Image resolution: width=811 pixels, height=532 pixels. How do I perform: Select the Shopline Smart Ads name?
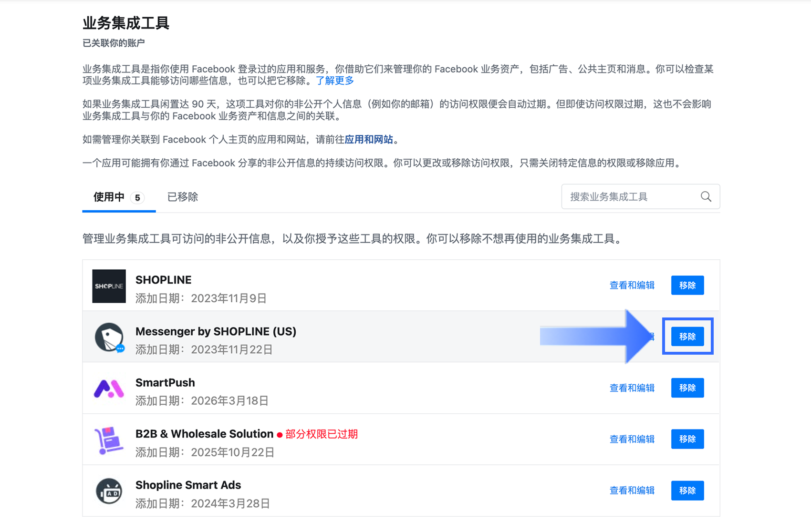[x=188, y=485]
